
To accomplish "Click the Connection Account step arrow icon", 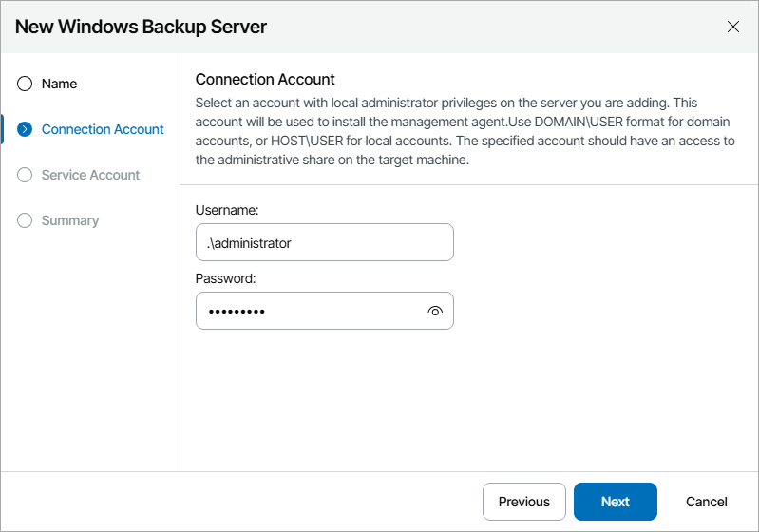I will [25, 129].
